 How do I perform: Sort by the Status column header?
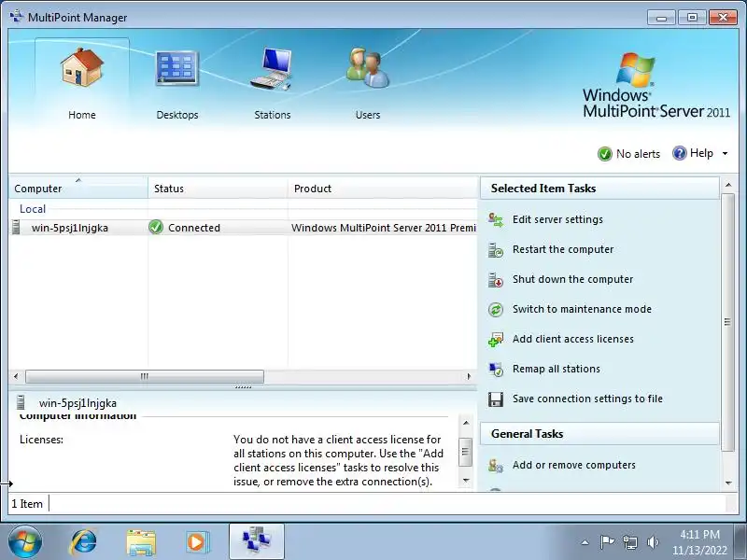click(x=218, y=189)
